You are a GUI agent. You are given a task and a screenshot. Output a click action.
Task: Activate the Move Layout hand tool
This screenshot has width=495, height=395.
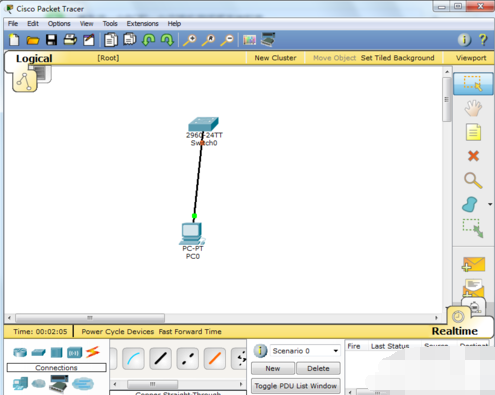click(473, 108)
